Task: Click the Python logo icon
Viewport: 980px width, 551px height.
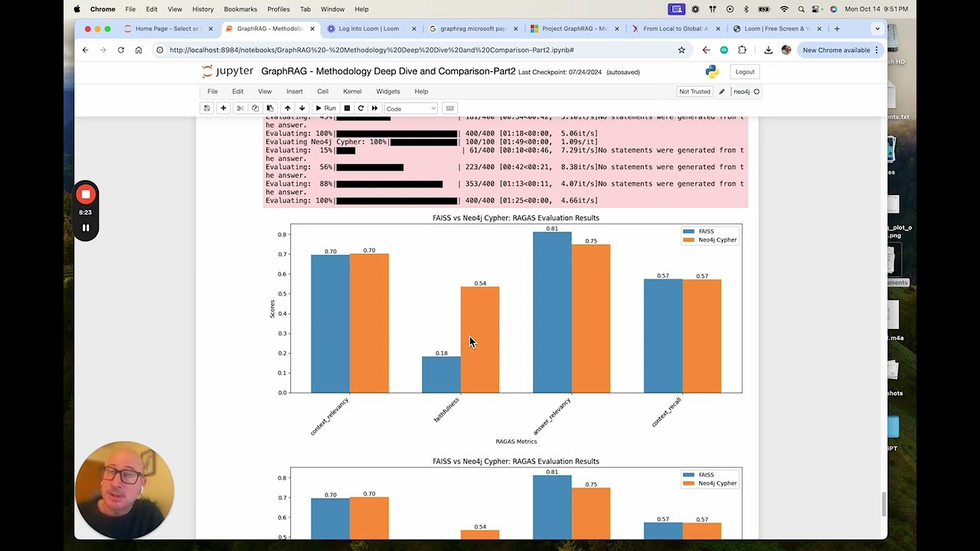Action: 712,72
